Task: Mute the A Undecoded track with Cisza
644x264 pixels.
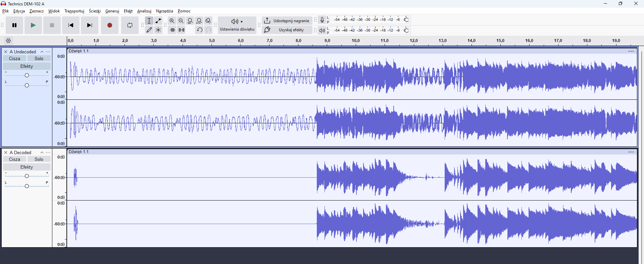Action: coord(14,58)
